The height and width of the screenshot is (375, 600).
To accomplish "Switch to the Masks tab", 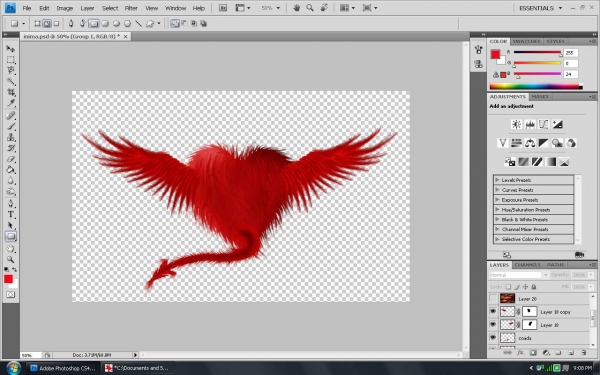I will pyautogui.click(x=540, y=97).
